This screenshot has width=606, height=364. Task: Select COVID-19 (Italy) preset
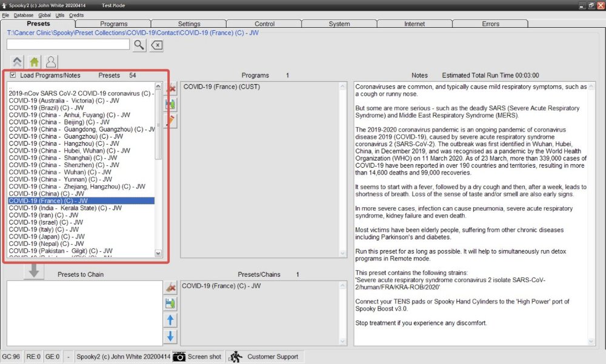pos(44,230)
